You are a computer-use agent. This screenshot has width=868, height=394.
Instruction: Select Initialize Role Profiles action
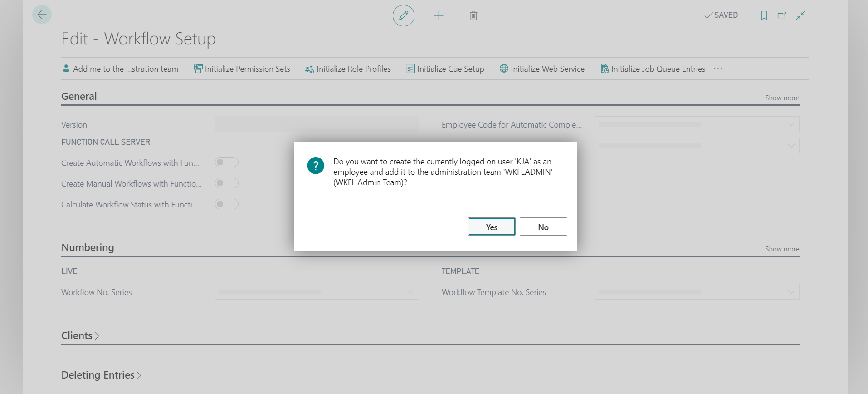348,69
